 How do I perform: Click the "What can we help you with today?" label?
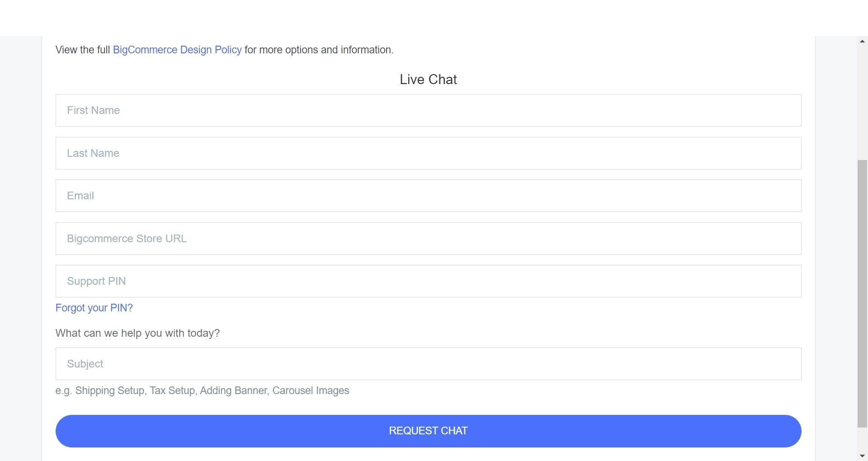tap(137, 333)
